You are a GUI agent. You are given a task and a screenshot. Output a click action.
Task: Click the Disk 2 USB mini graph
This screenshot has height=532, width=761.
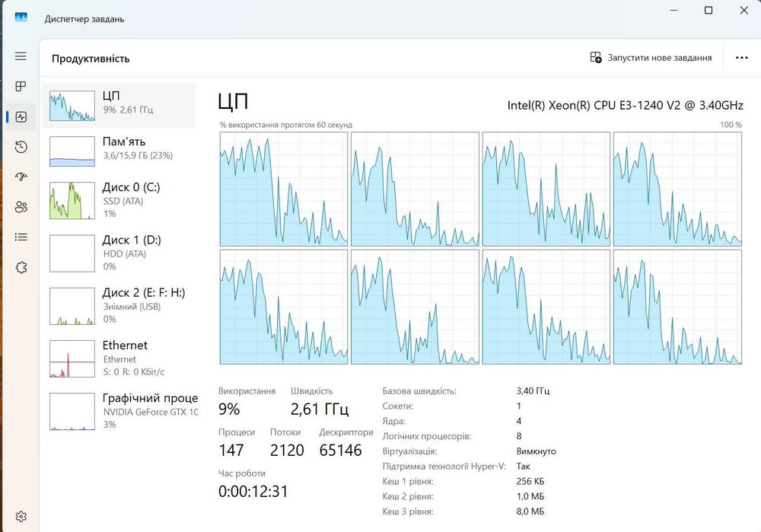point(72,306)
